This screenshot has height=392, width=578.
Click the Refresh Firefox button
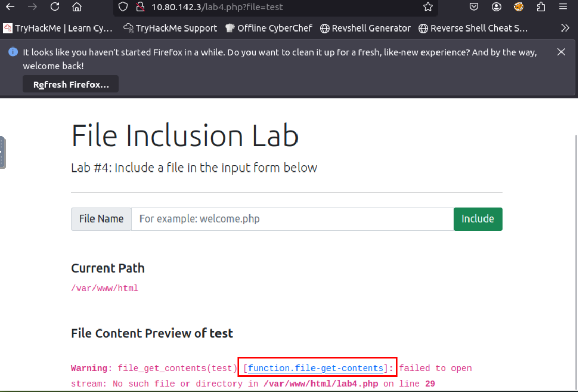[x=71, y=84]
